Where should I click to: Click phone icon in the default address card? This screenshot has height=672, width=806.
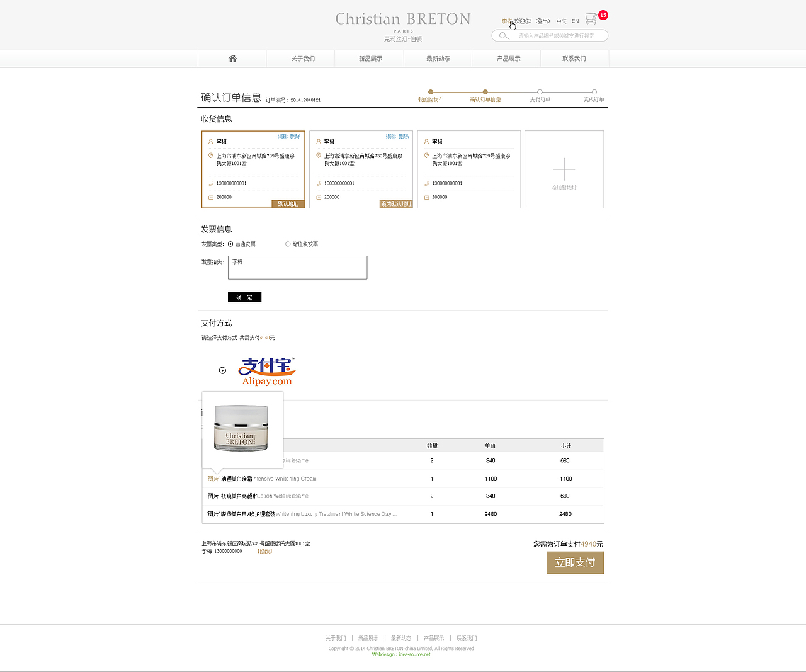click(211, 183)
